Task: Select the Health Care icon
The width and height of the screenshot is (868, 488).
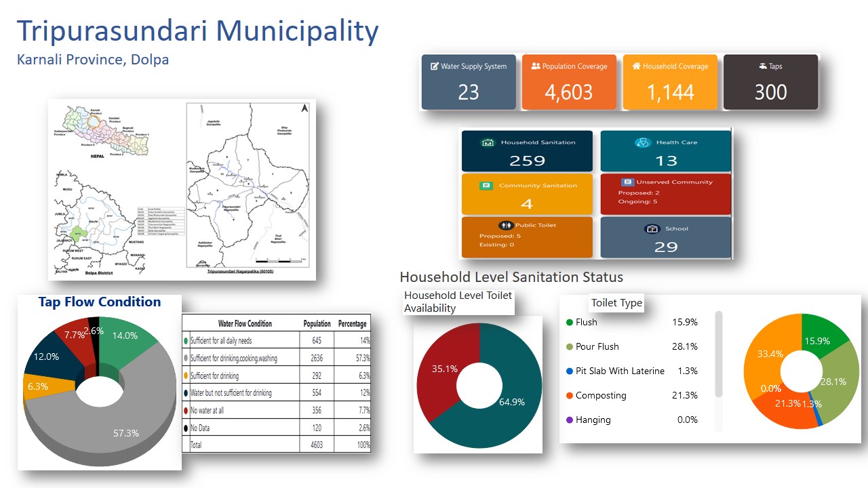Action: (x=642, y=143)
